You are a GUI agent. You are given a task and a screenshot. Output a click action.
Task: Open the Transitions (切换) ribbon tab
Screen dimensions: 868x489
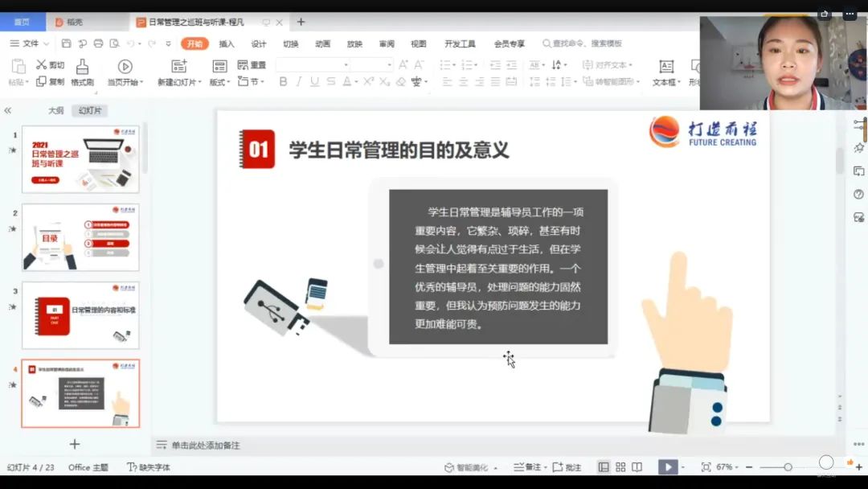tap(291, 43)
